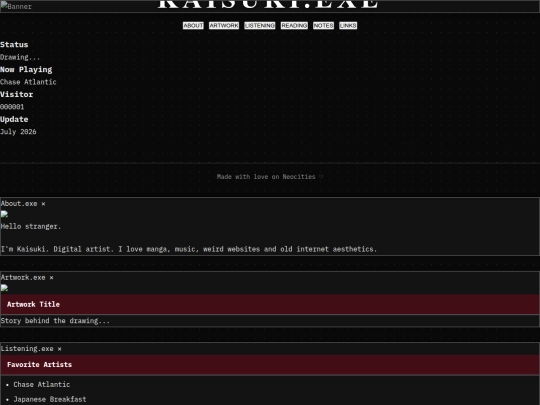Image resolution: width=540 pixels, height=405 pixels.
Task: Click the Artwork.exe window title
Action: point(23,278)
